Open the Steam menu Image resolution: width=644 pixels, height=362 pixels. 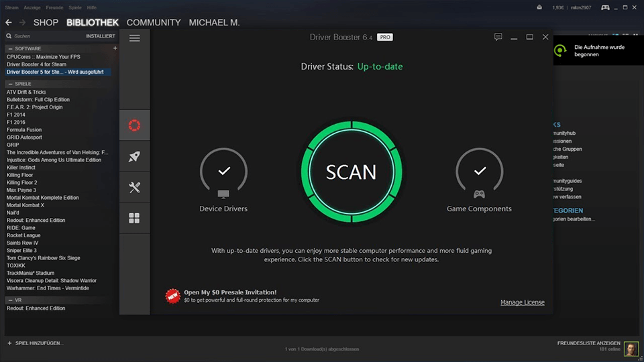[x=11, y=7]
